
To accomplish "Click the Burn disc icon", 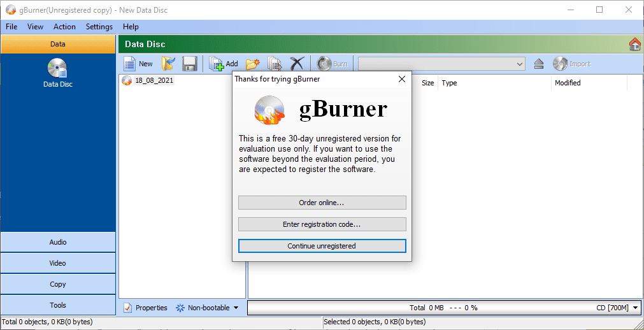I will click(324, 64).
